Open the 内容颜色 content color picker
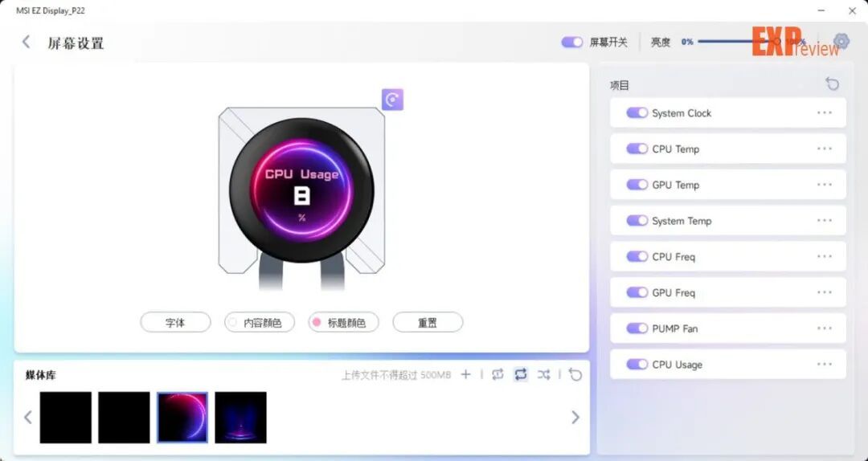 pos(260,323)
